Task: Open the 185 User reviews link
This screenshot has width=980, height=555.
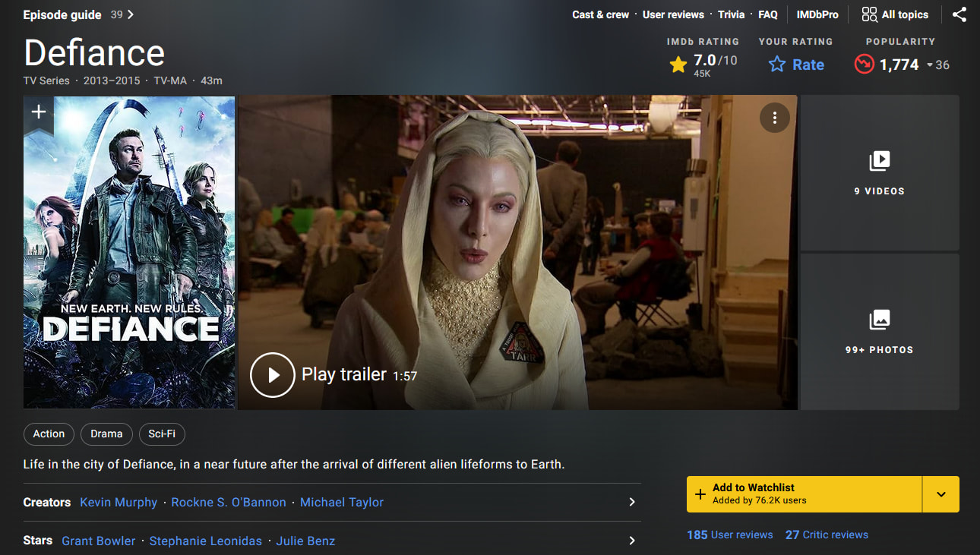Action: pos(730,535)
